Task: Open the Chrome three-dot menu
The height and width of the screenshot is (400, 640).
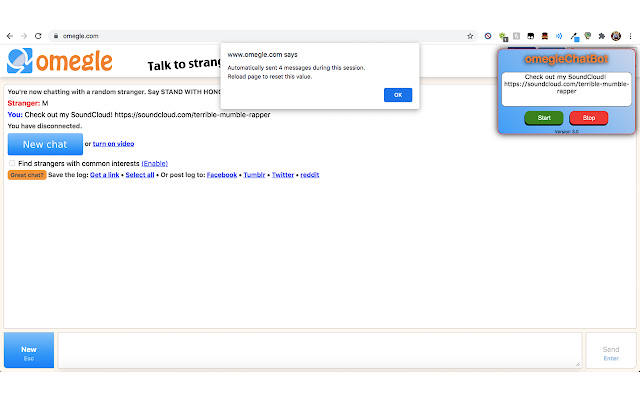Action: 630,36
